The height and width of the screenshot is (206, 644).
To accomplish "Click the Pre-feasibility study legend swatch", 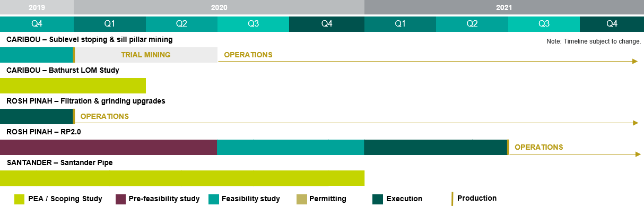I will (120, 199).
